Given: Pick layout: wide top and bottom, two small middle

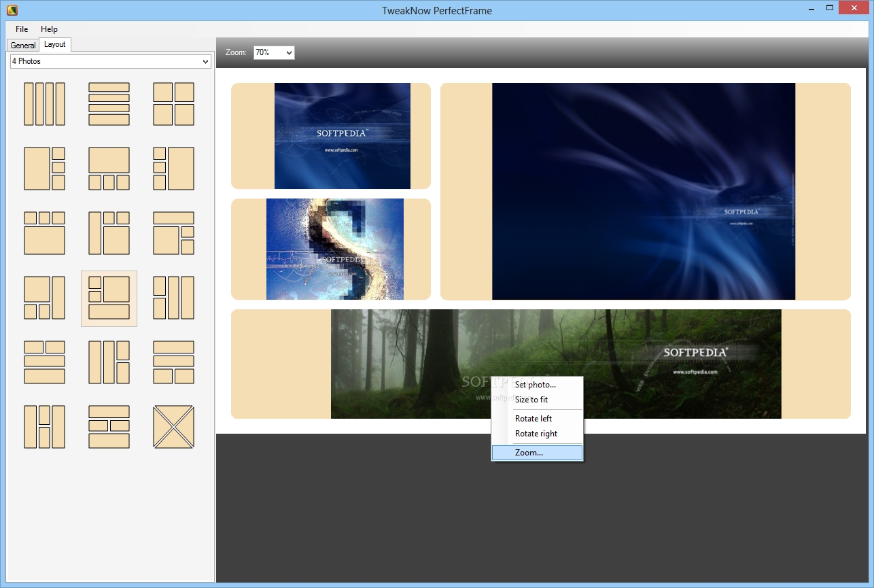Looking at the screenshot, I should pyautogui.click(x=109, y=427).
